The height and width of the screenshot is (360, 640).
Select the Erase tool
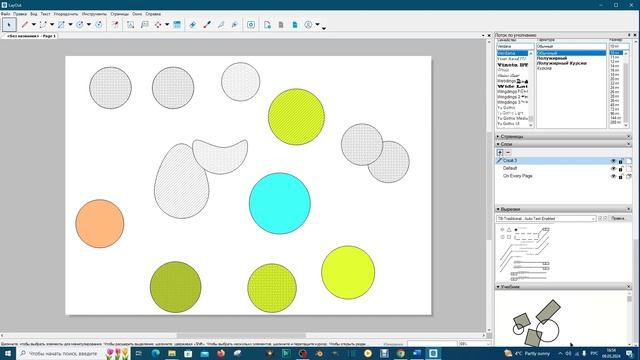(193, 24)
